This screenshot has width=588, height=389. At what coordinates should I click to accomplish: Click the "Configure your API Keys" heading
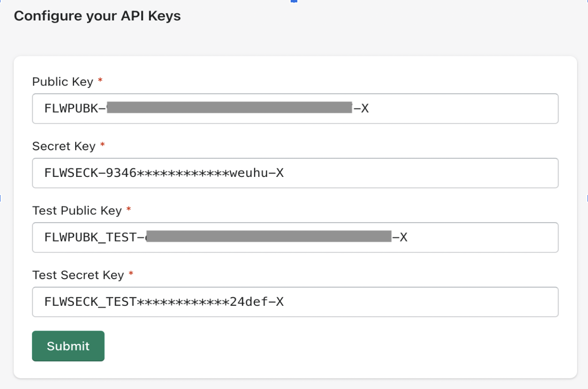(x=97, y=16)
